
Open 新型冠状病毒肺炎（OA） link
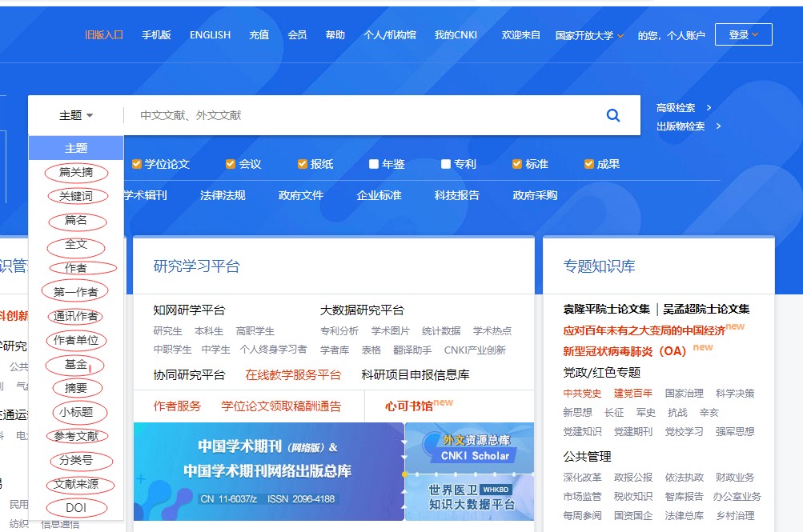click(624, 351)
